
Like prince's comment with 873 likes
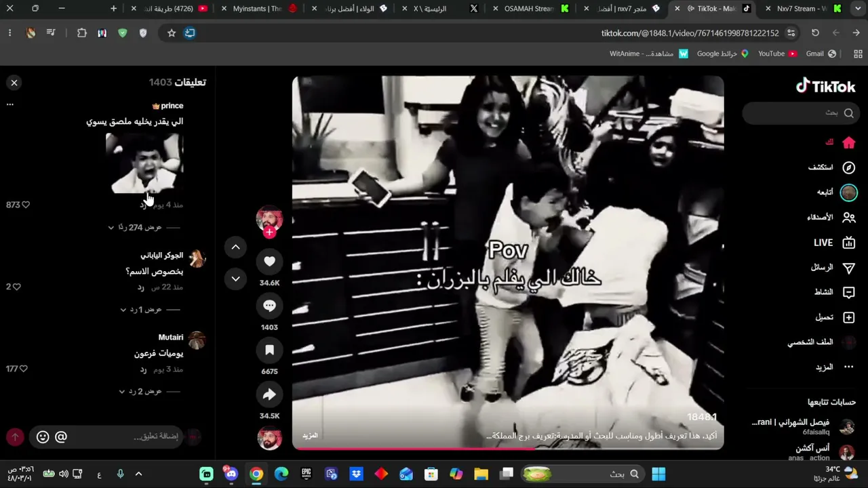[x=26, y=205]
